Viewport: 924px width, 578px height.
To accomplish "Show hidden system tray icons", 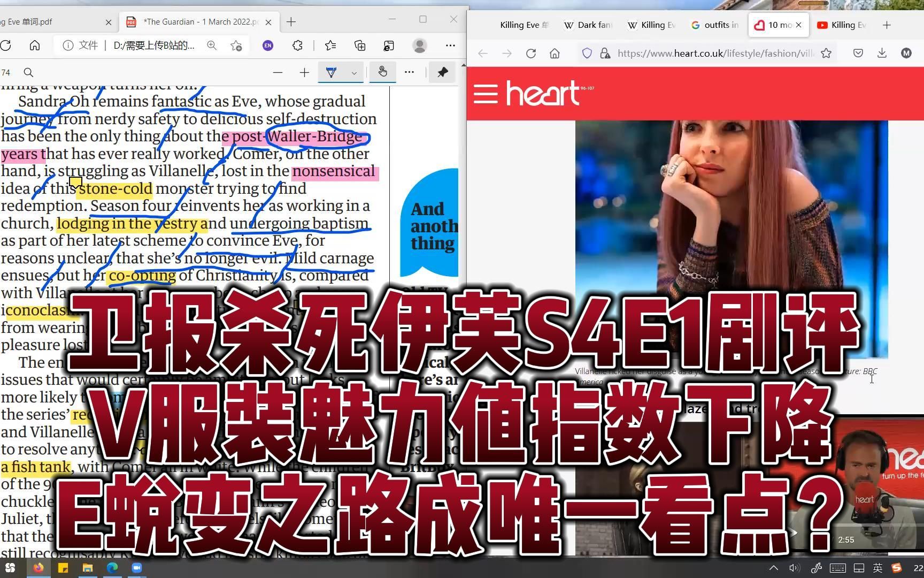I will [773, 568].
